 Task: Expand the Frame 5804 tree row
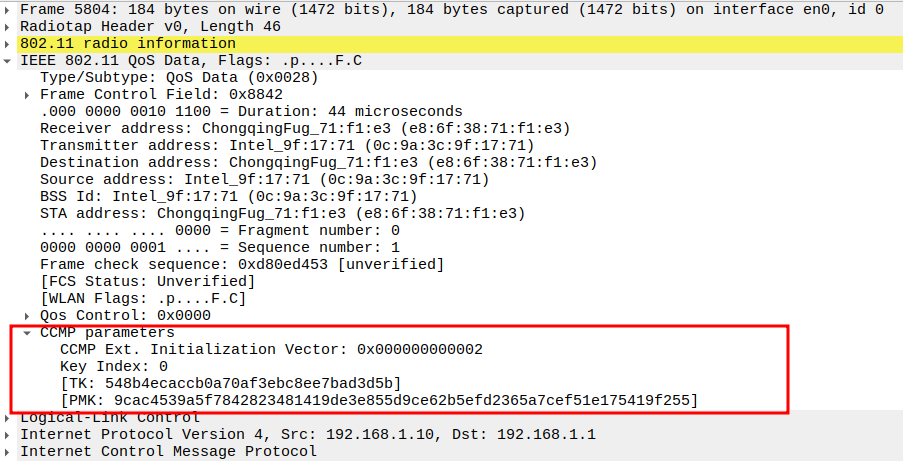click(9, 9)
